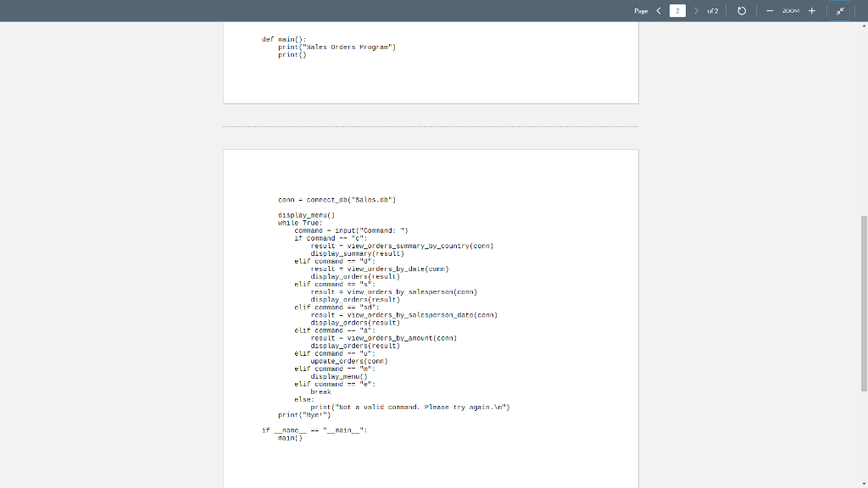Toggle the fit-to-page view
Image resolution: width=868 pixels, height=488 pixels.
[x=839, y=11]
